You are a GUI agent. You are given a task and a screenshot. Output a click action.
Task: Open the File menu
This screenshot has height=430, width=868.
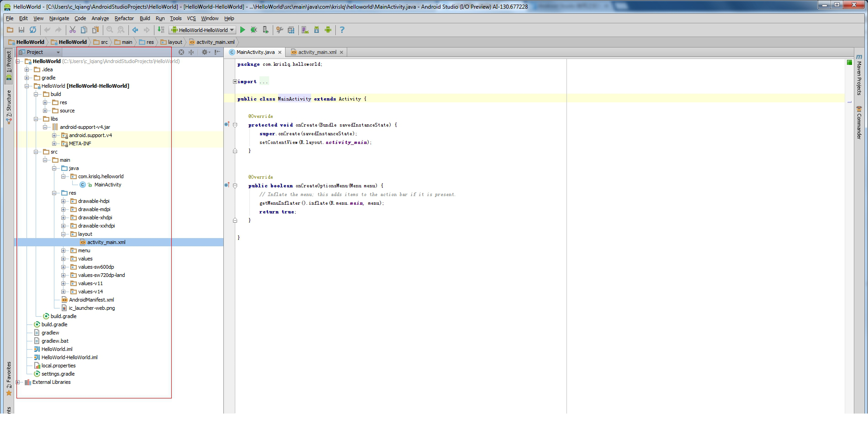point(10,18)
